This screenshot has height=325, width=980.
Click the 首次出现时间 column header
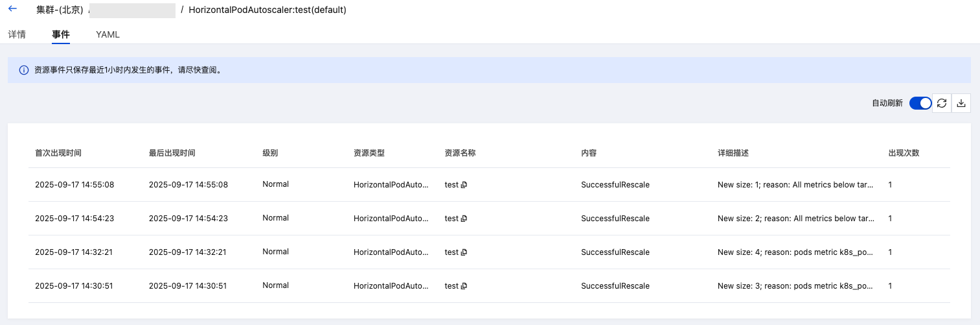pos(58,153)
